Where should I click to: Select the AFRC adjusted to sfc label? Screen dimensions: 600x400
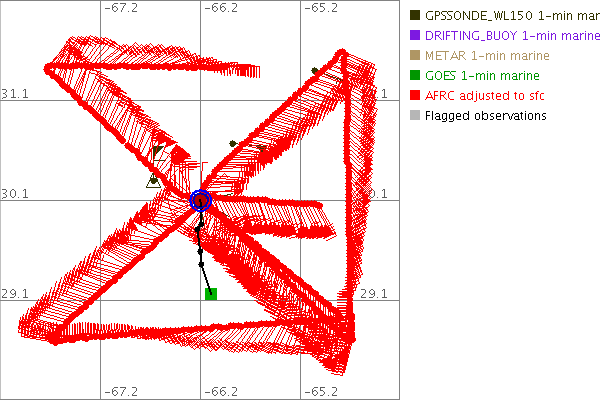[x=489, y=96]
